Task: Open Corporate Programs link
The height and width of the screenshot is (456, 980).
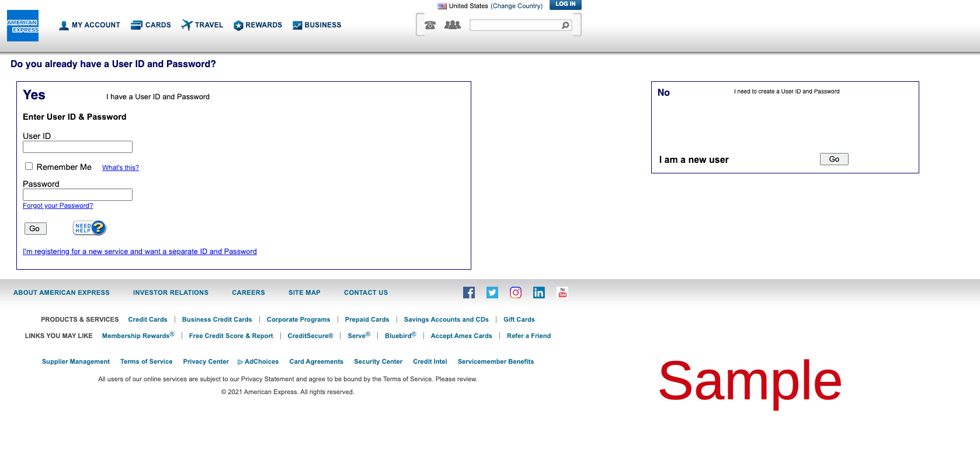Action: (298, 319)
